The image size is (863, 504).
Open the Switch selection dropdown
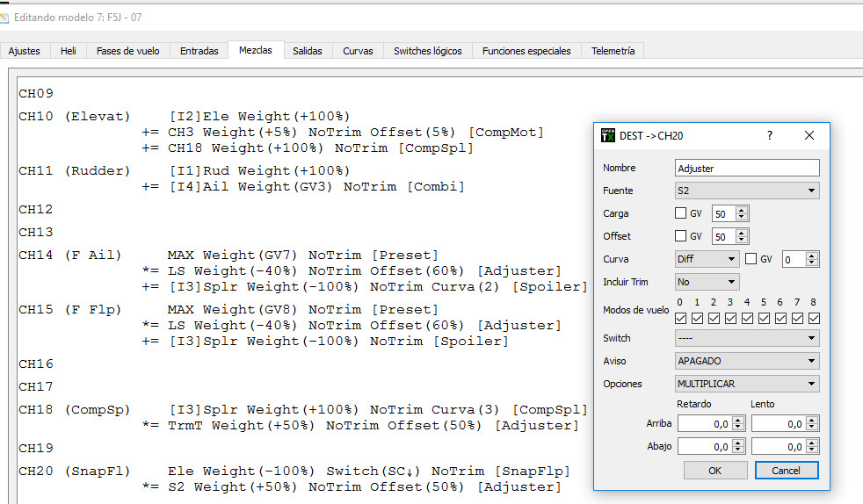(747, 338)
